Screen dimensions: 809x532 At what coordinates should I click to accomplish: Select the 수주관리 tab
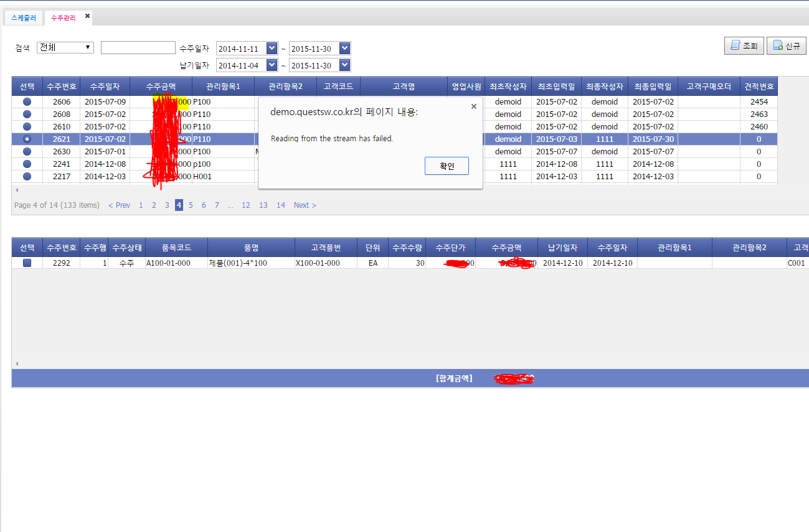pos(63,18)
